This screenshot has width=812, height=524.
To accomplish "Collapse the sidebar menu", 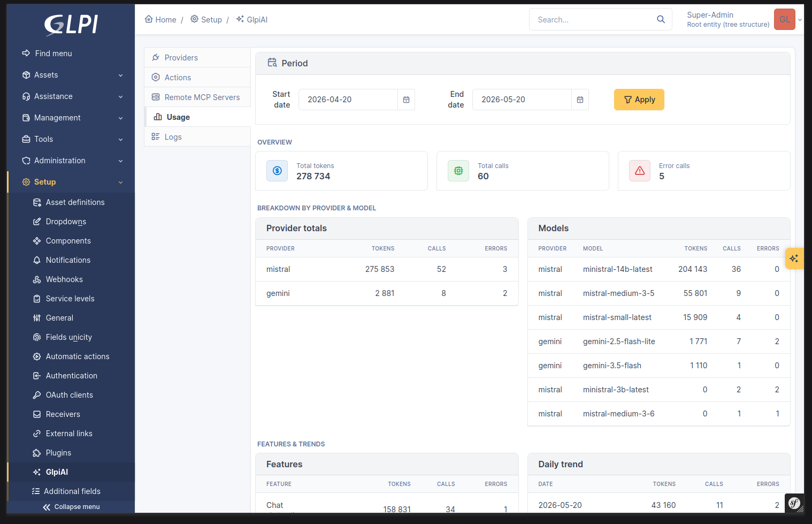I will point(72,507).
